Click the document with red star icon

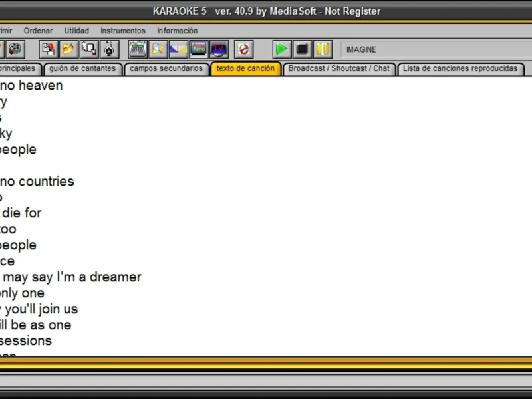point(48,49)
